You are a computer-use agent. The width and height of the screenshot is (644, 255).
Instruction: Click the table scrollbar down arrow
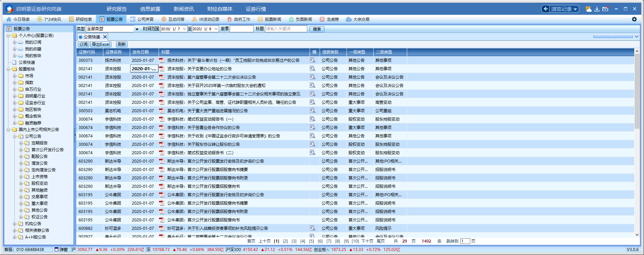tap(637, 235)
